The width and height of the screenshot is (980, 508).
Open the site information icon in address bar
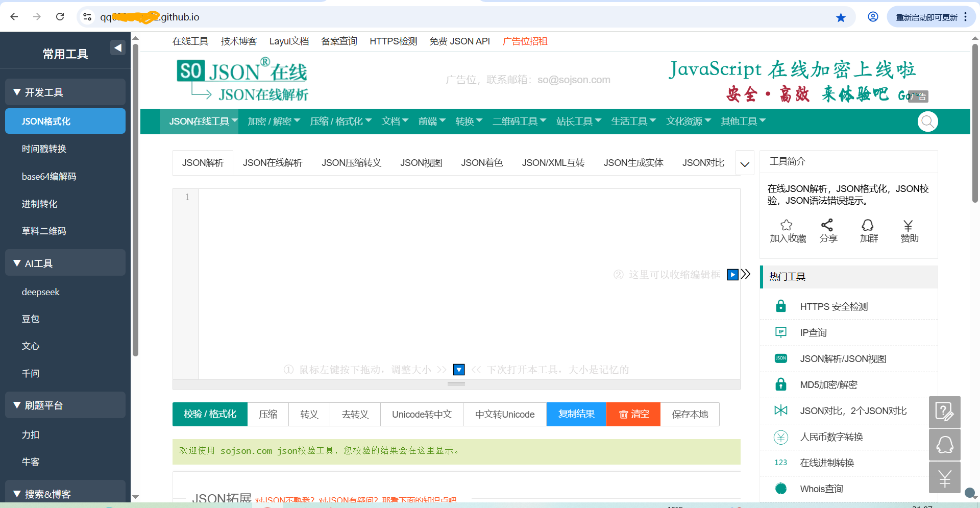click(x=87, y=17)
